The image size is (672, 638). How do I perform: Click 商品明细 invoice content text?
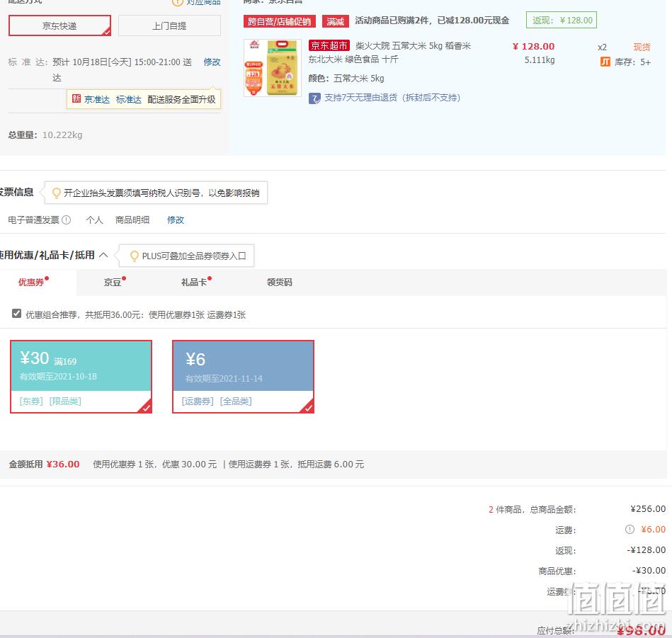132,220
